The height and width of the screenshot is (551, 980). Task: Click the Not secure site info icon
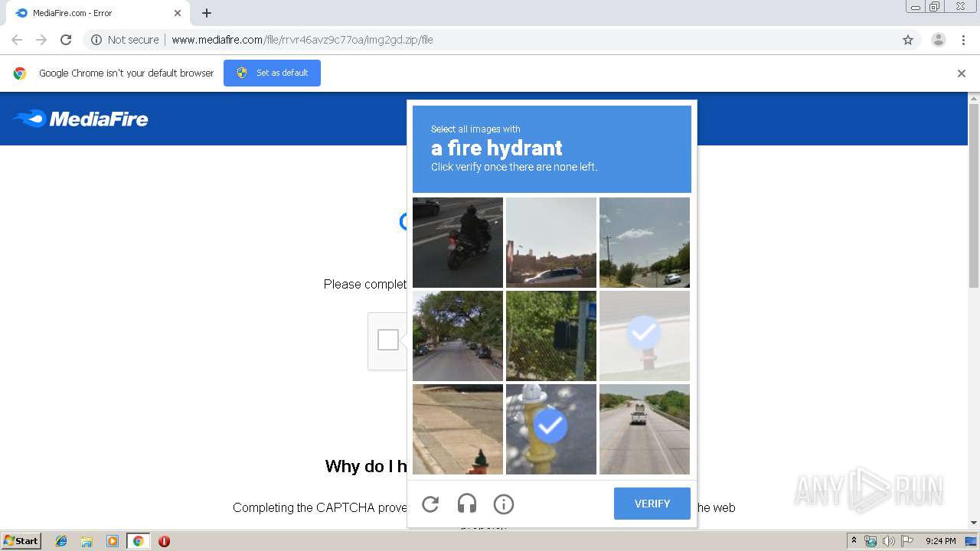(x=96, y=40)
